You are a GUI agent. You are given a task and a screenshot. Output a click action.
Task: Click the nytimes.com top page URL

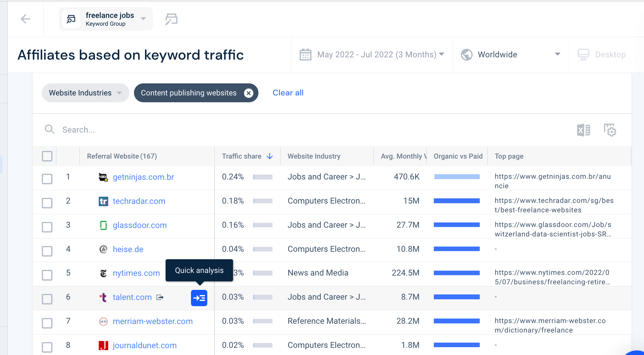tap(552, 277)
